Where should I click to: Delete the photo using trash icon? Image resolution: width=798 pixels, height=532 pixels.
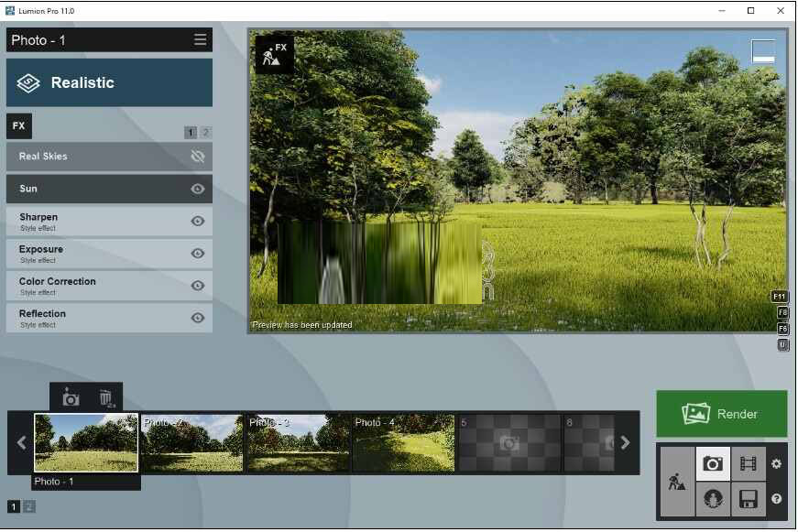point(106,398)
